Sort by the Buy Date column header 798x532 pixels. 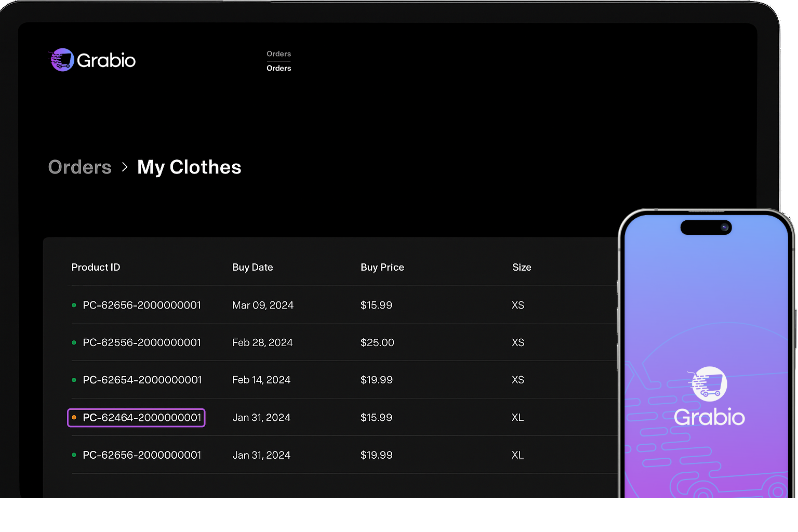click(x=252, y=267)
